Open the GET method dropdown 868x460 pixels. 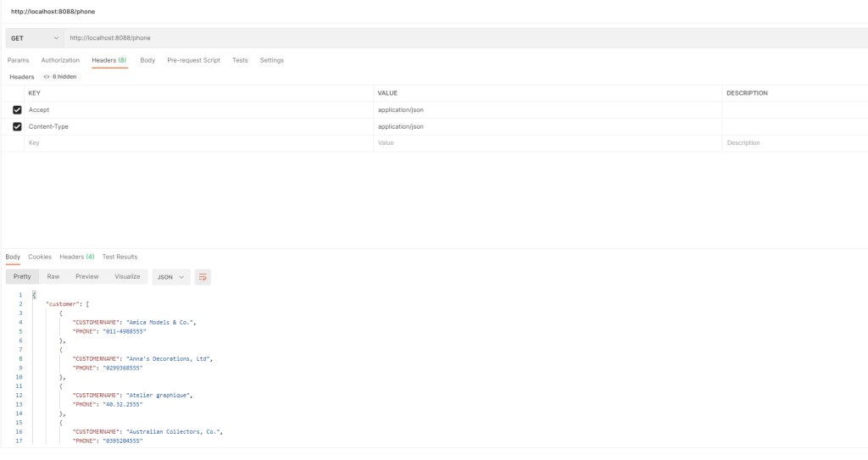(x=35, y=38)
